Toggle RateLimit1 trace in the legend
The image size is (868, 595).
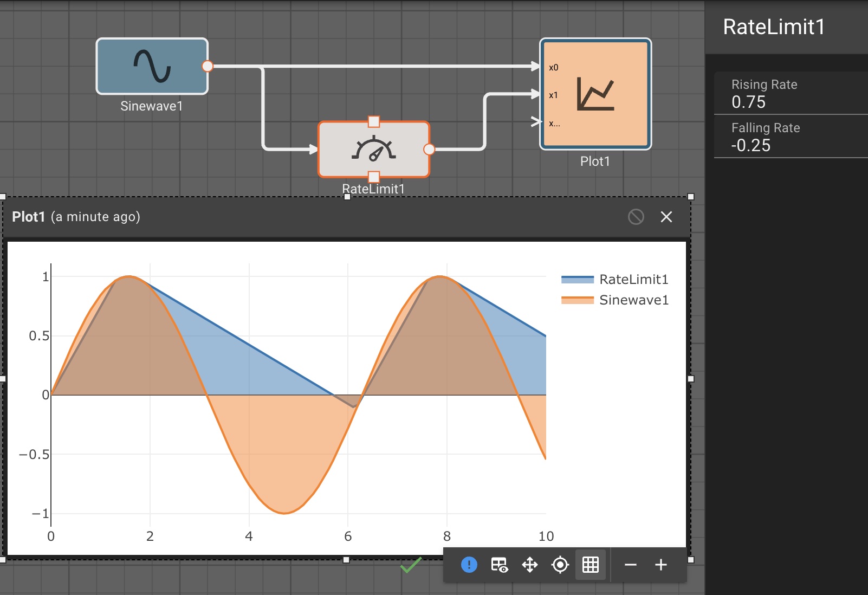click(x=615, y=280)
